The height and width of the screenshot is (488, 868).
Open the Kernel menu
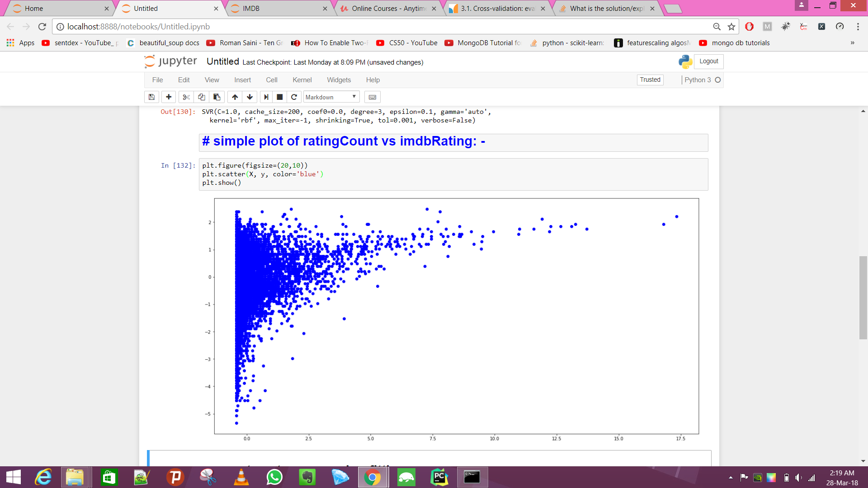coord(302,80)
